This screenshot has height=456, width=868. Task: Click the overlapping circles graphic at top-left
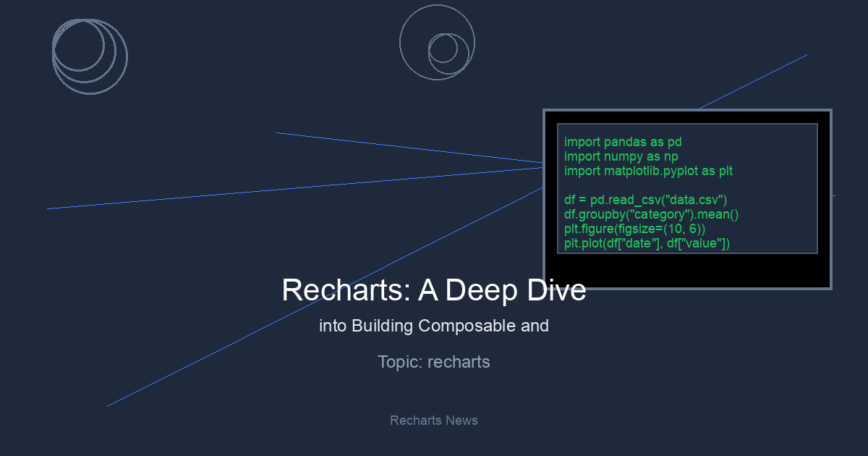coord(89,55)
